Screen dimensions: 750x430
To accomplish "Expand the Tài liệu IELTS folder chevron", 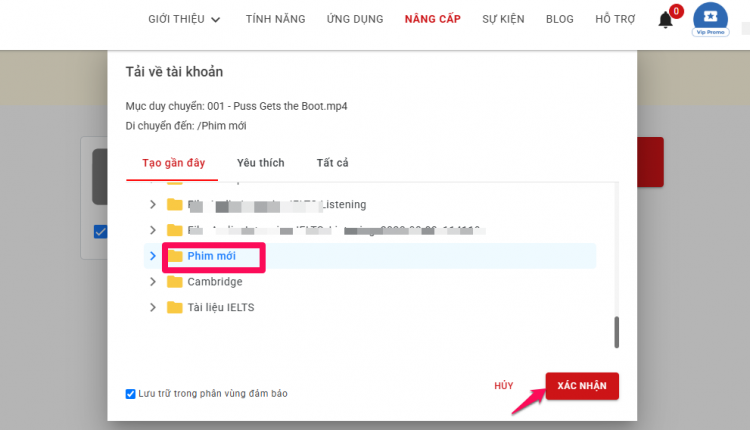I will tap(153, 307).
